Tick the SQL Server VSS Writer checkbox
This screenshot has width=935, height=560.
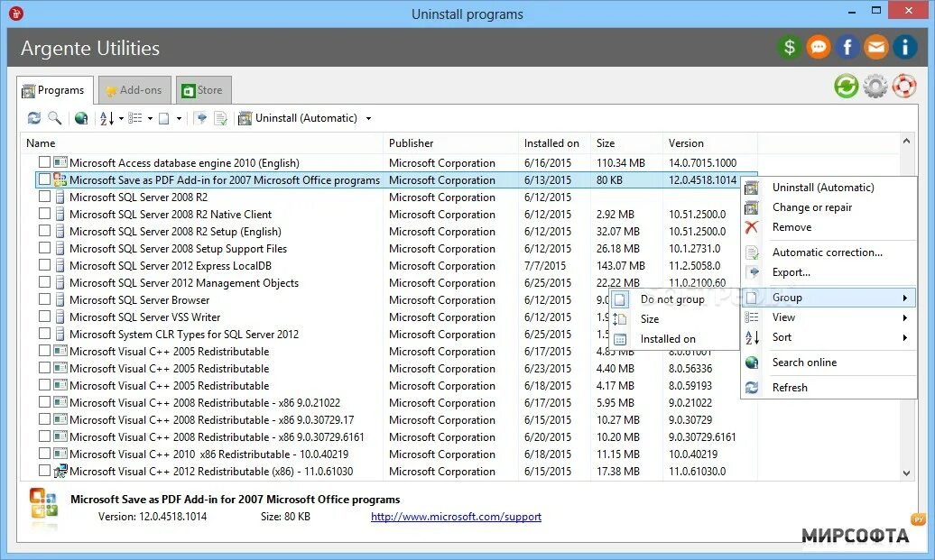click(x=44, y=317)
